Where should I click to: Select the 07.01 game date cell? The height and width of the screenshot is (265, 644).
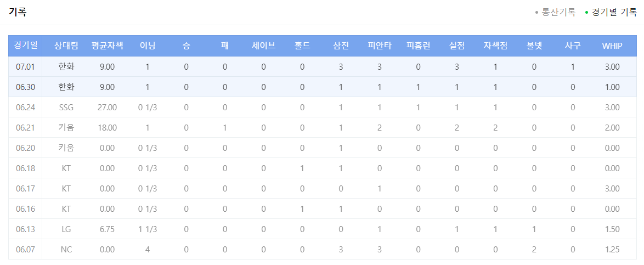click(x=25, y=66)
